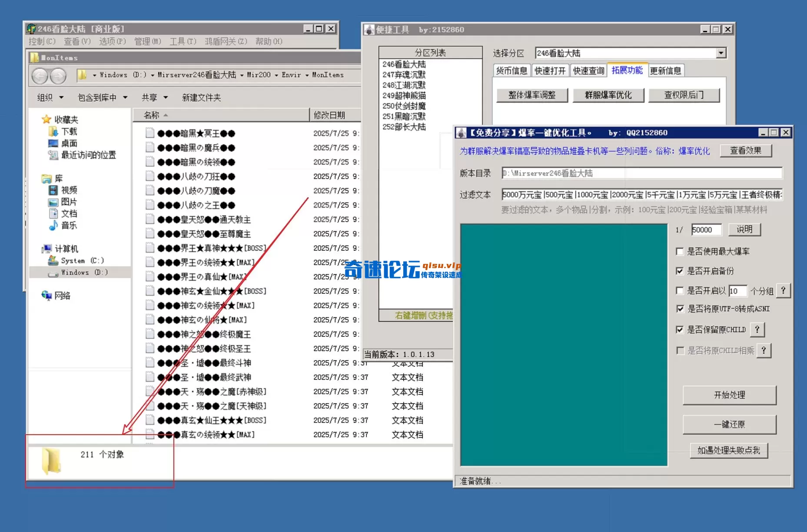Viewport: 807px width, 532px height.
Task: Click the 开始处理 button
Action: click(x=730, y=396)
